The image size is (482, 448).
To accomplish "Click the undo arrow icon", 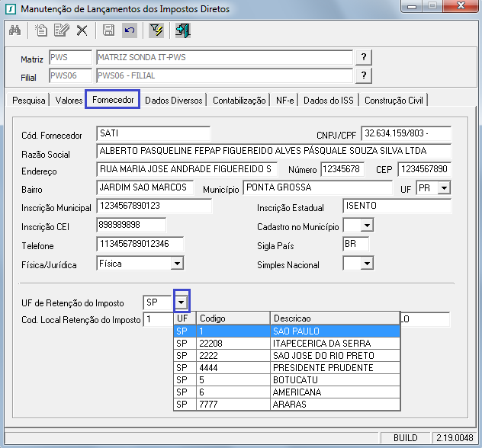I will tap(129, 30).
